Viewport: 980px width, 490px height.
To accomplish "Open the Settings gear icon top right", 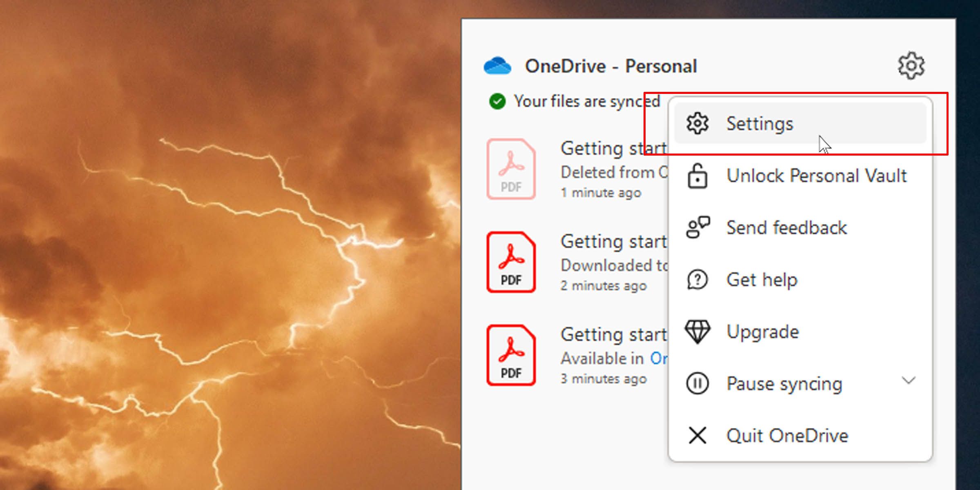I will tap(911, 65).
